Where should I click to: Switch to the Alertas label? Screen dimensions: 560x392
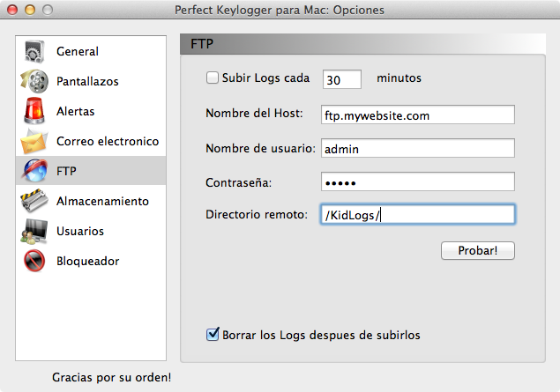click(x=75, y=111)
